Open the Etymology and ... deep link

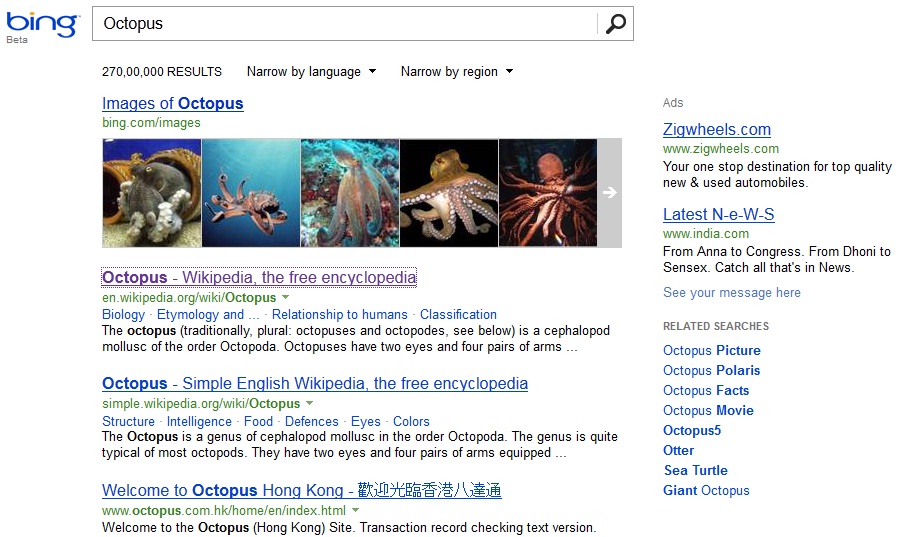pyautogui.click(x=208, y=315)
